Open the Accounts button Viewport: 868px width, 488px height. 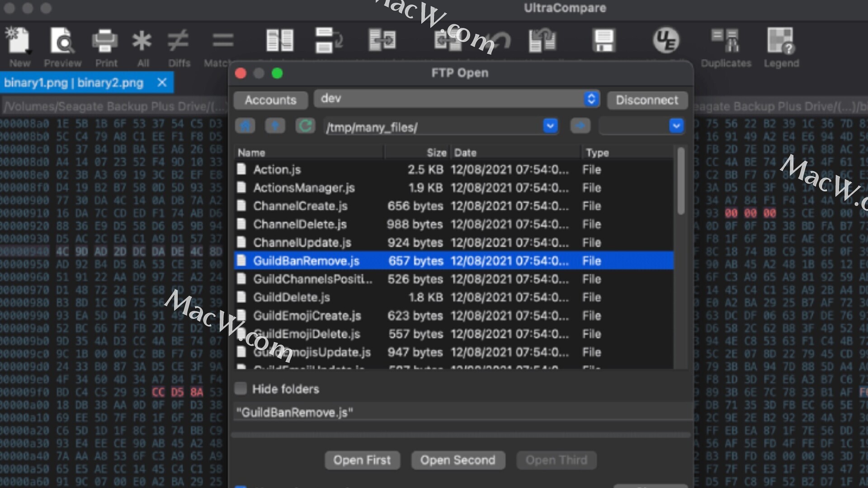click(x=270, y=100)
